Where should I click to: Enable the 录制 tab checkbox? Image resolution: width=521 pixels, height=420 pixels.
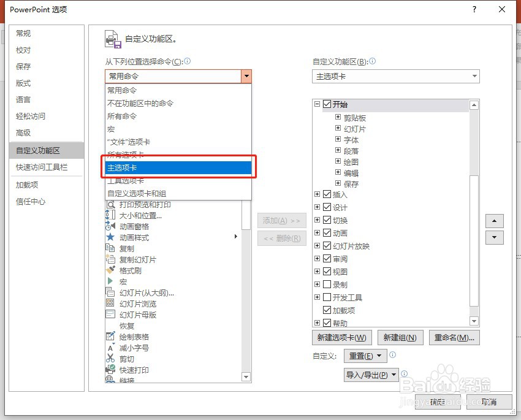click(x=327, y=284)
